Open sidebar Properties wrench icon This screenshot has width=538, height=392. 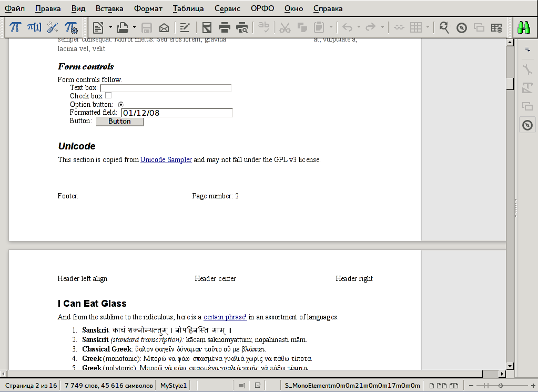[527, 69]
